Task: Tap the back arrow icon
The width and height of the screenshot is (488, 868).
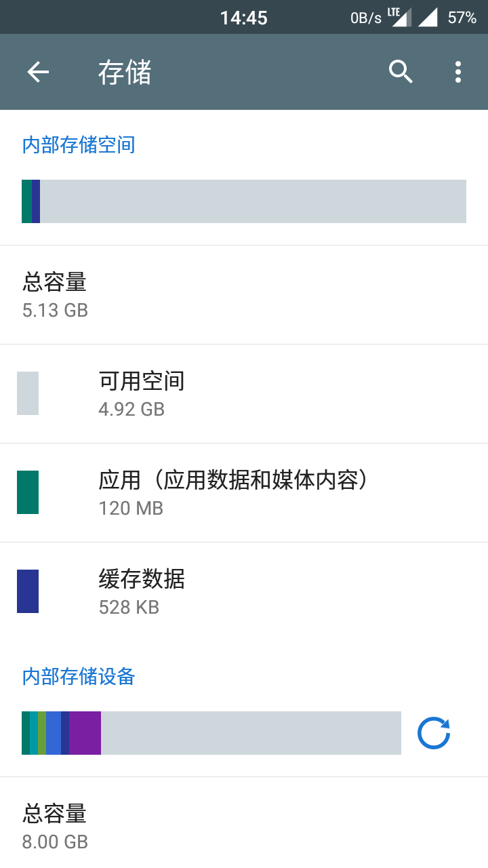Action: coord(38,72)
